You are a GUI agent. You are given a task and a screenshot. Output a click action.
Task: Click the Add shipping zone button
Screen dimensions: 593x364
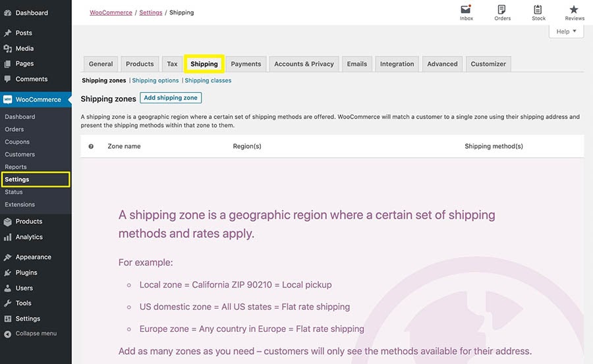click(x=171, y=98)
